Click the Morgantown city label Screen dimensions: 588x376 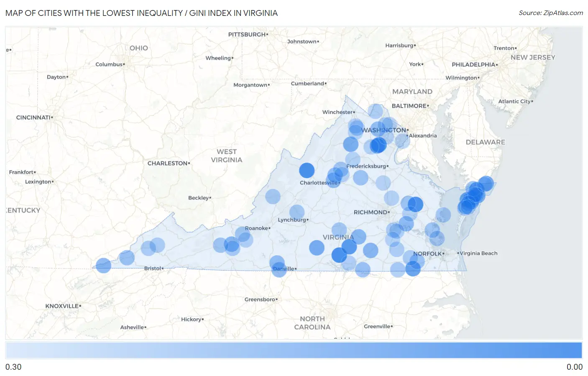click(x=250, y=85)
